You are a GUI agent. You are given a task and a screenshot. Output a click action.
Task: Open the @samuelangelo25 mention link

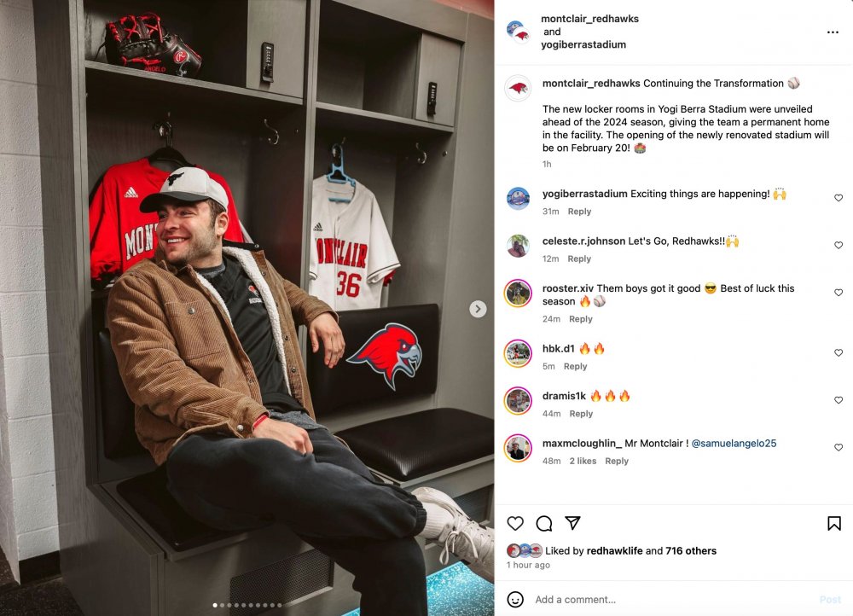click(734, 444)
